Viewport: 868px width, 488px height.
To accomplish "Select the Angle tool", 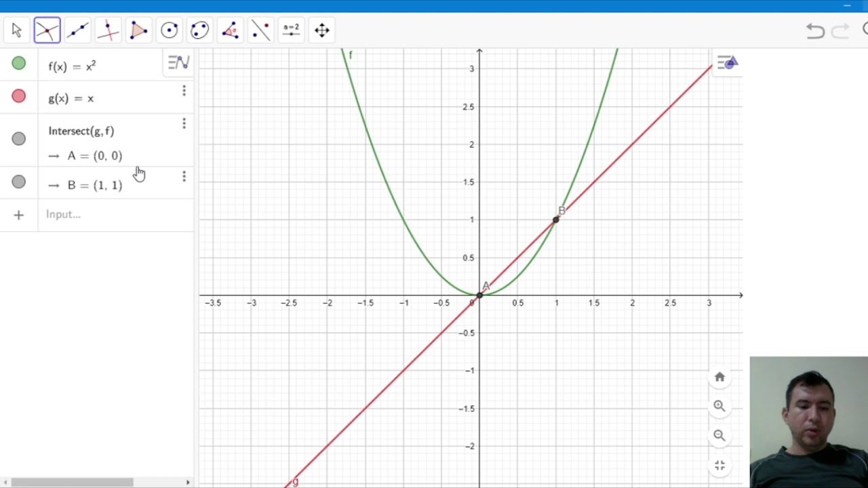I will (231, 30).
